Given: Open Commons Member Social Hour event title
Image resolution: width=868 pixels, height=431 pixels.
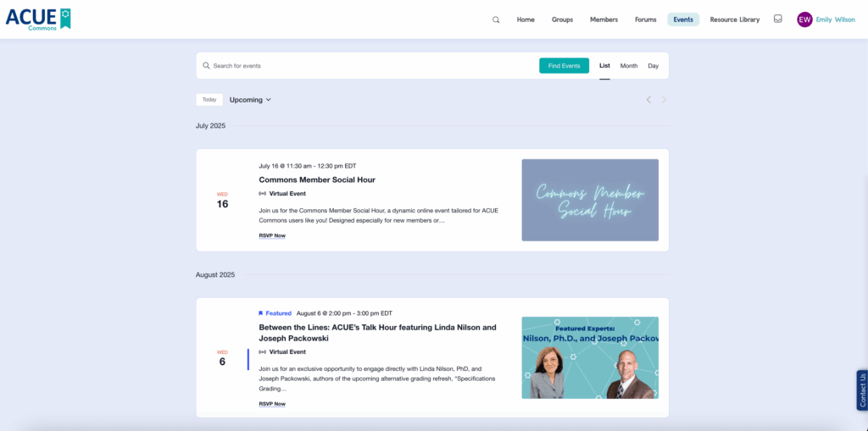Looking at the screenshot, I should (317, 180).
